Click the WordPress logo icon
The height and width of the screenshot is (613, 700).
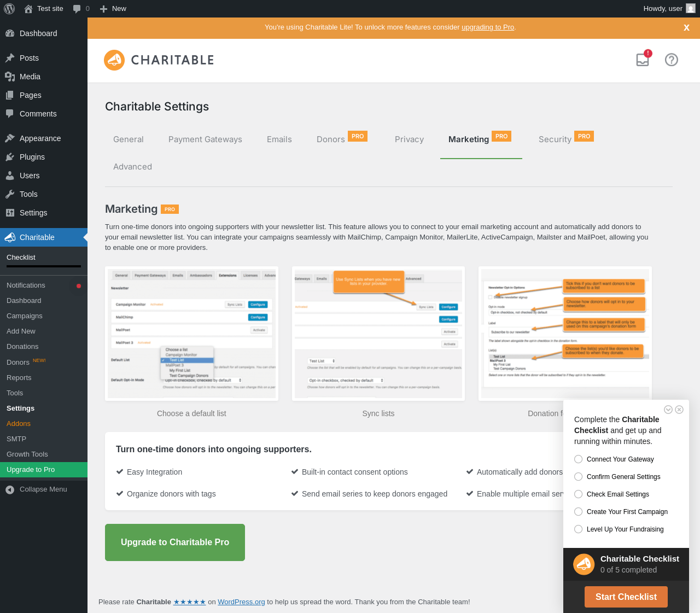pyautogui.click(x=9, y=9)
